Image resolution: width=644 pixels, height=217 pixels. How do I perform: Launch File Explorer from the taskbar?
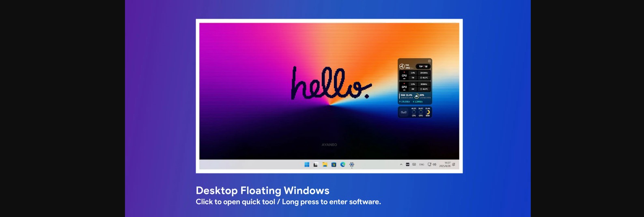pos(325,165)
